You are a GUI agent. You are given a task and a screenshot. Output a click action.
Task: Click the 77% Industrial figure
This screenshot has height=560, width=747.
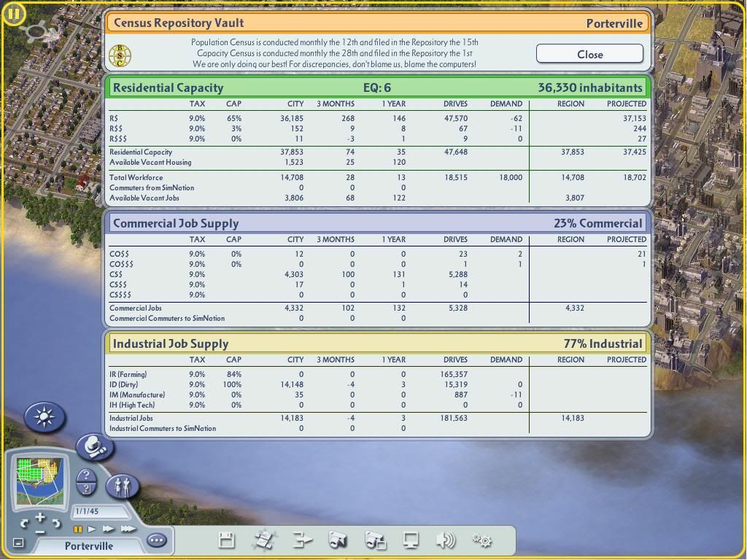pos(603,344)
